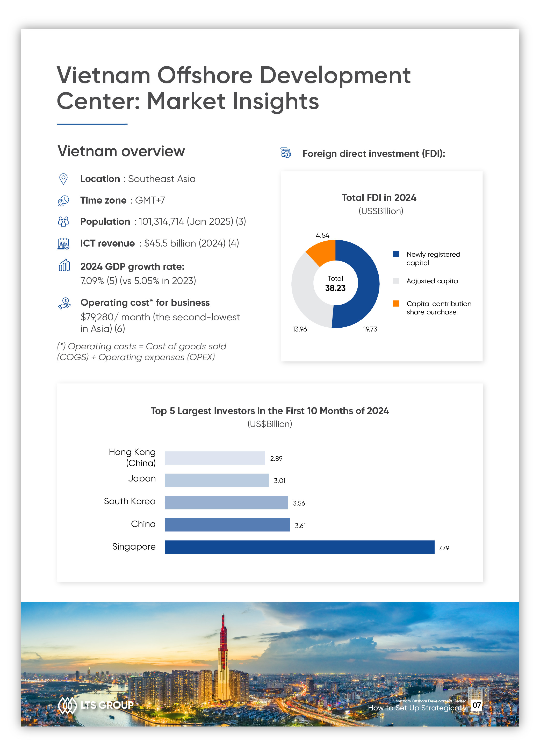Click the '3.61' China value label

tap(300, 525)
